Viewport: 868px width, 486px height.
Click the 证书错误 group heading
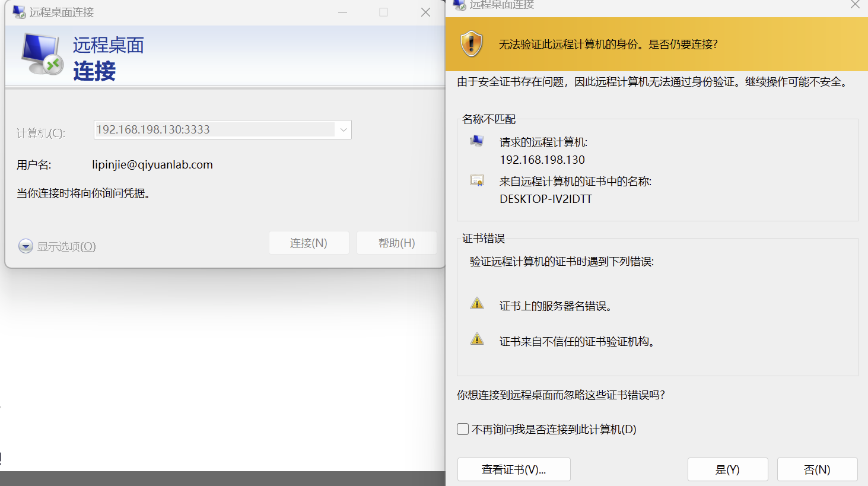[484, 239]
